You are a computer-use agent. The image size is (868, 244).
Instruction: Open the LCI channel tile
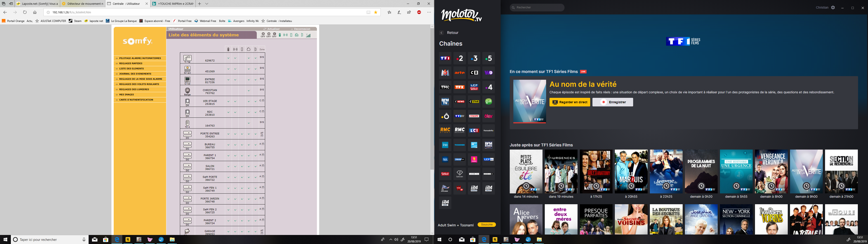point(474,130)
